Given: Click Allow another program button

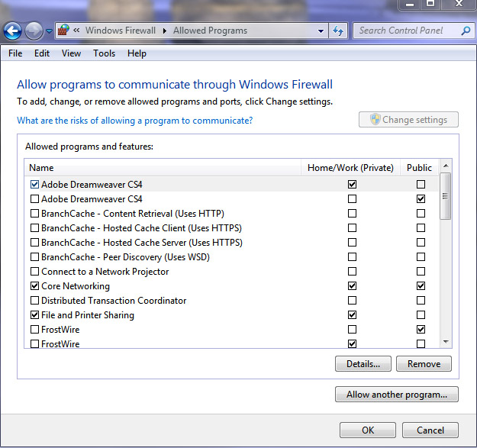Looking at the screenshot, I should tap(397, 395).
